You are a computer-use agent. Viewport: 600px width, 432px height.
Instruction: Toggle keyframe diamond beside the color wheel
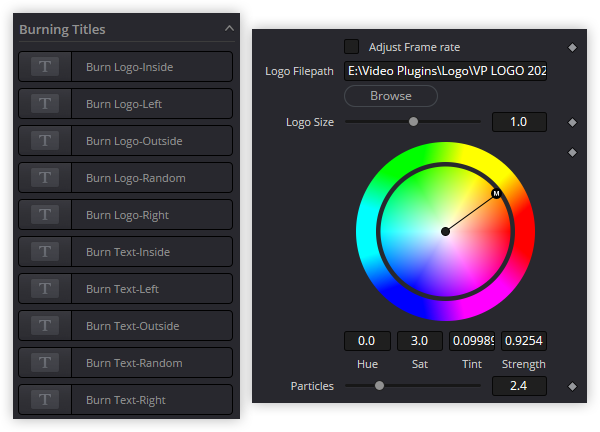[x=572, y=153]
